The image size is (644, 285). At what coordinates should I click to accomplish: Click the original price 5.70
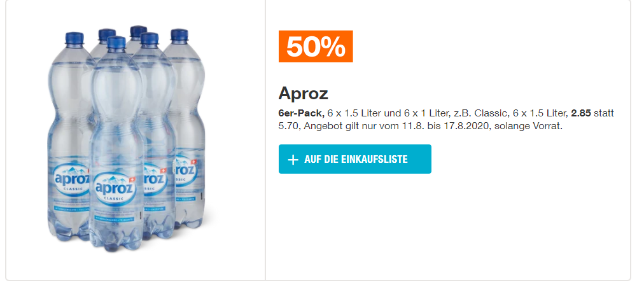pos(289,126)
